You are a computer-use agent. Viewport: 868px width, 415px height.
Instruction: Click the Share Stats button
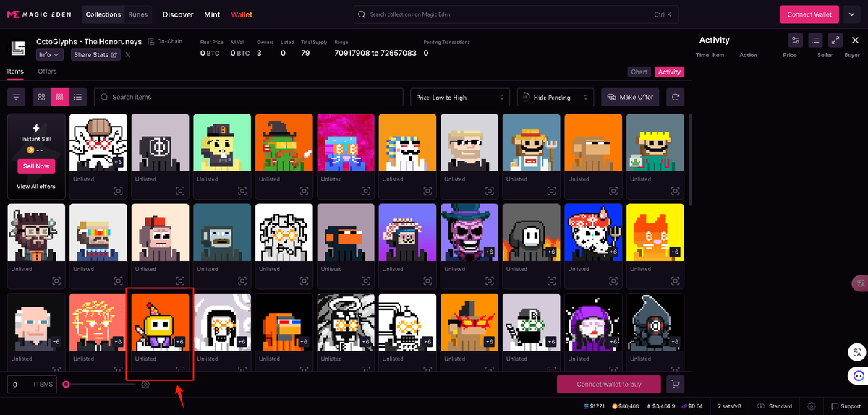pyautogui.click(x=95, y=54)
